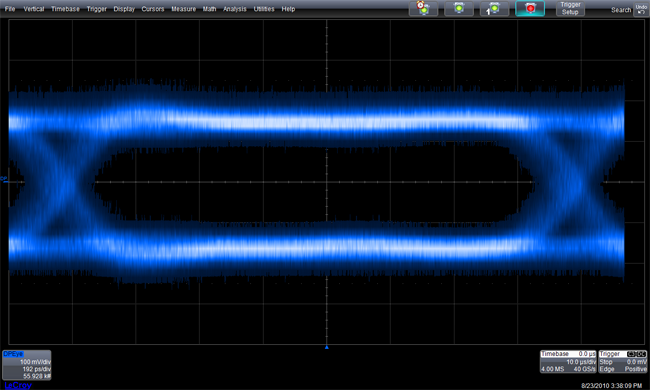Open the Measure menu
650x390 pixels.
pyautogui.click(x=183, y=9)
